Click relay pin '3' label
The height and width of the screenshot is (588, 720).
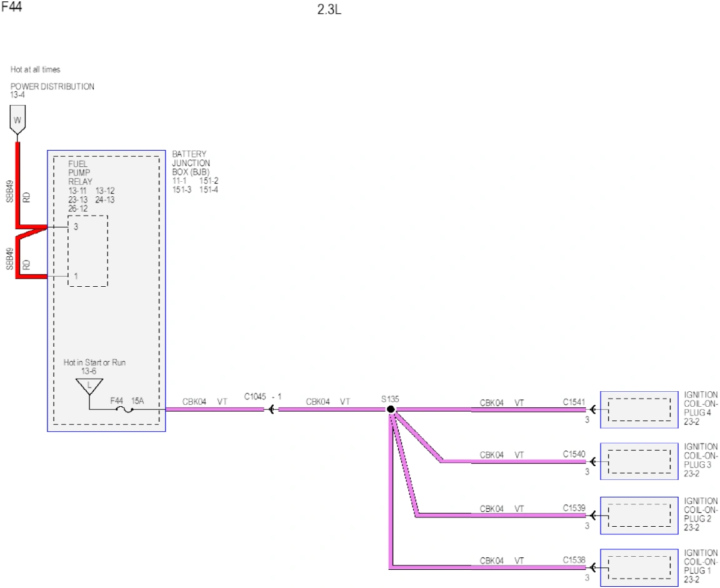click(76, 226)
